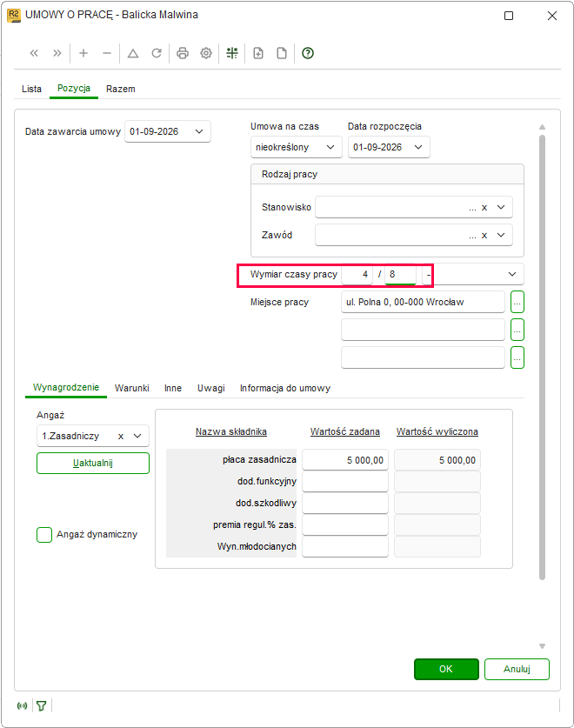This screenshot has height=728, width=574.
Task: Click the blank document icon
Action: 282,53
